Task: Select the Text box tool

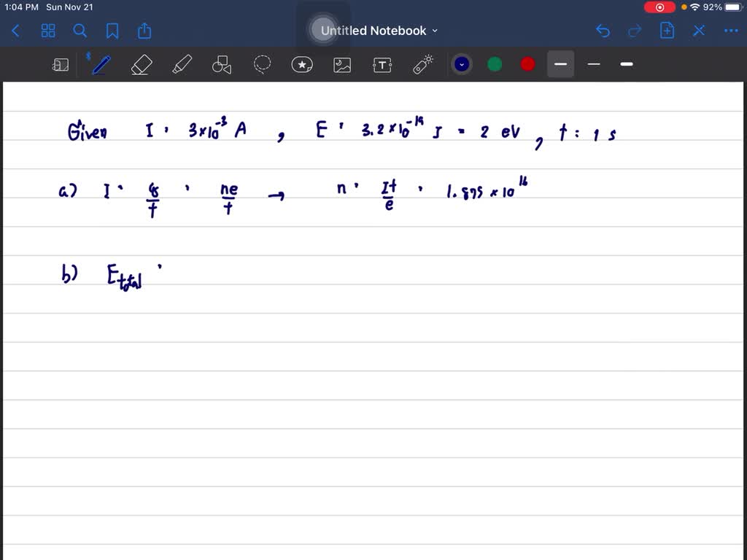Action: tap(382, 64)
